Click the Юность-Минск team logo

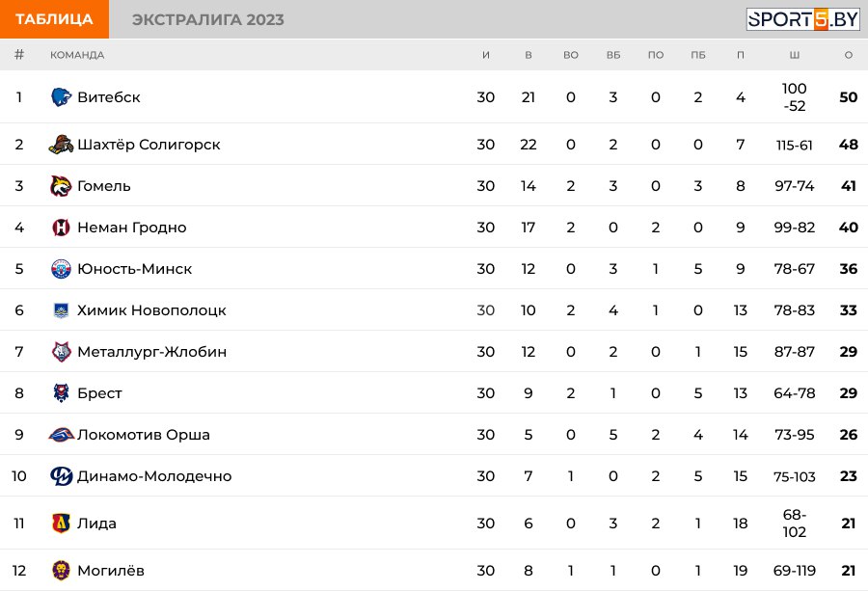pyautogui.click(x=61, y=269)
